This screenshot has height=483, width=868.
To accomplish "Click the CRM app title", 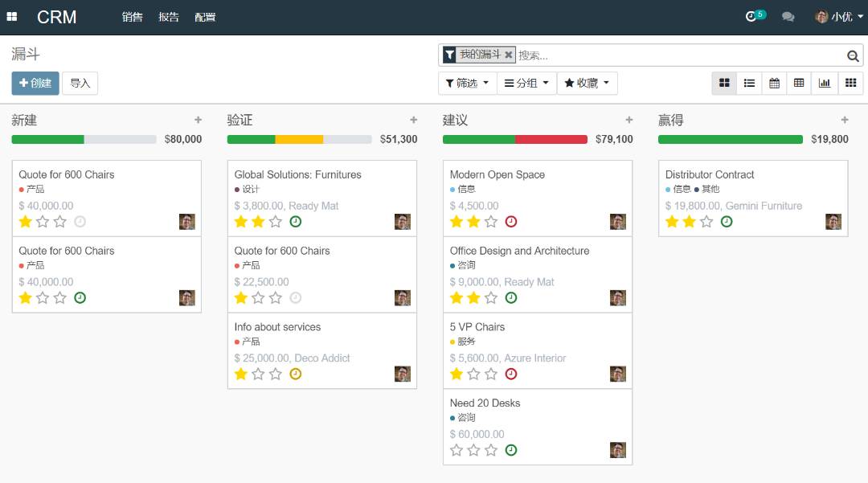I will click(56, 17).
